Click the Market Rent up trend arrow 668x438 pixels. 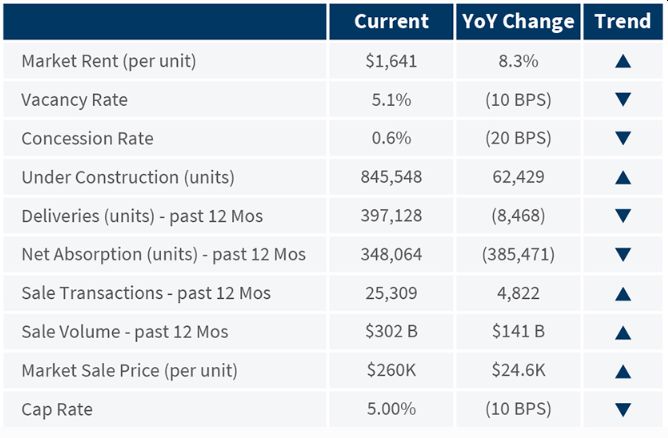624,61
